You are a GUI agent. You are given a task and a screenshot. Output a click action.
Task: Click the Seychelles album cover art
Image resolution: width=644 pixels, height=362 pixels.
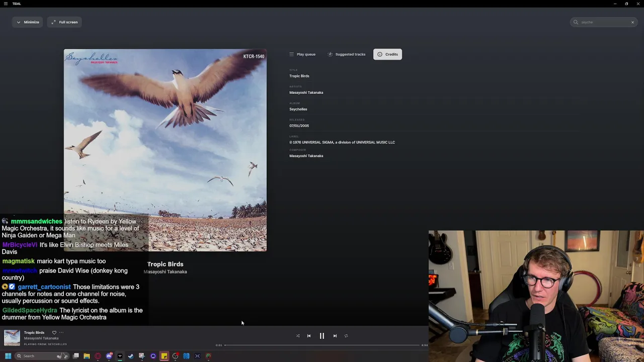coord(165,150)
